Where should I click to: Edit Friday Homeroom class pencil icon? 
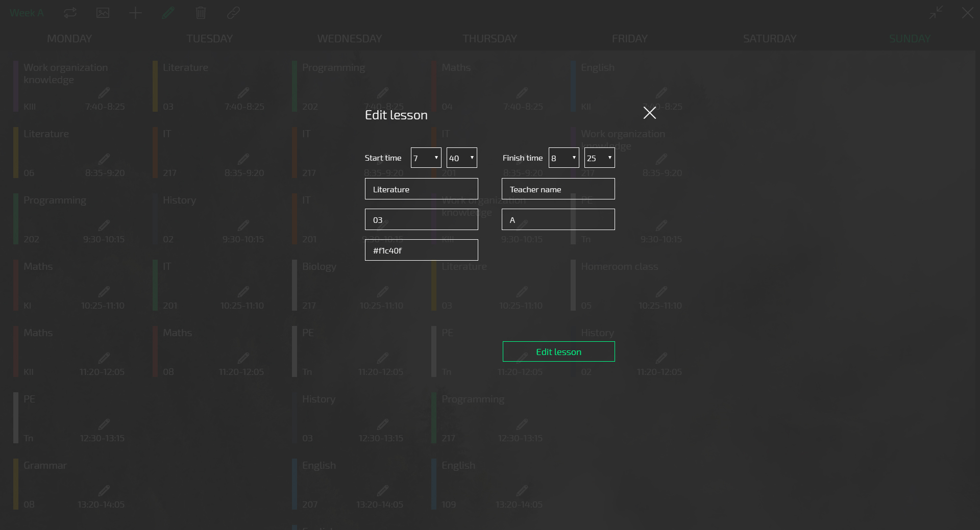coord(661,292)
